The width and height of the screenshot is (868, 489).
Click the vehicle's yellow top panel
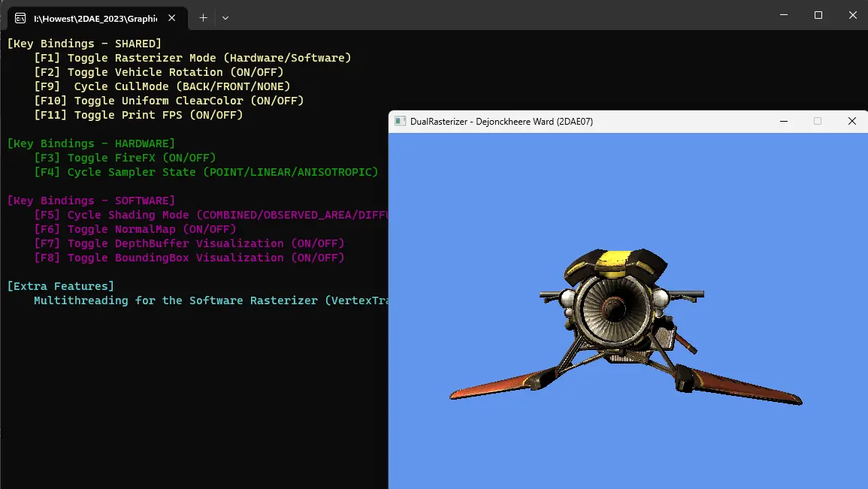pos(615,259)
